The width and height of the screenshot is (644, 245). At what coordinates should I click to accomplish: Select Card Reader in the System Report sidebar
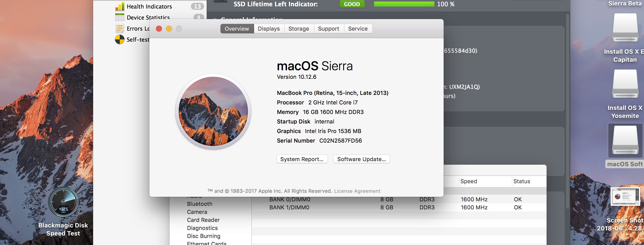(x=203, y=220)
